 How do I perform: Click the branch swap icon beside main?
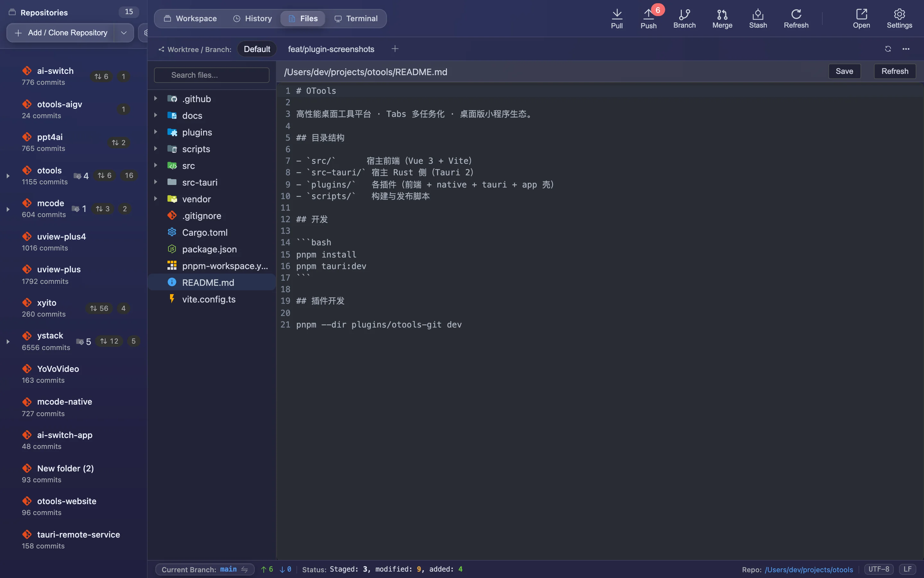[245, 569]
